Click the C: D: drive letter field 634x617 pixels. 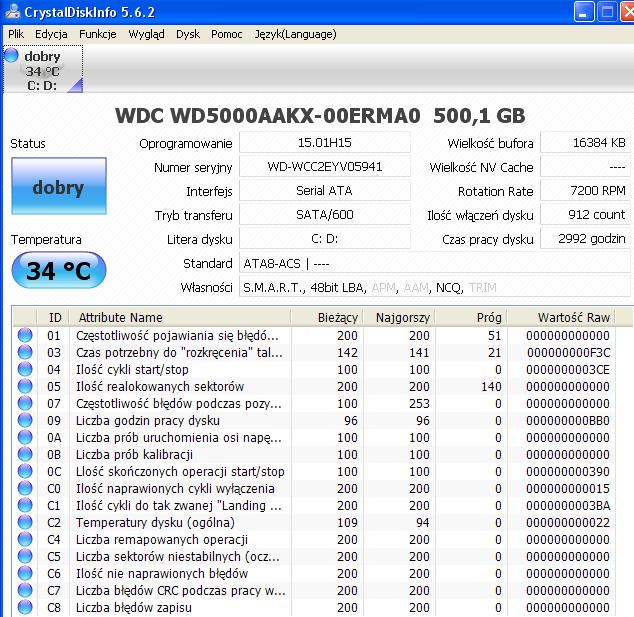325,239
